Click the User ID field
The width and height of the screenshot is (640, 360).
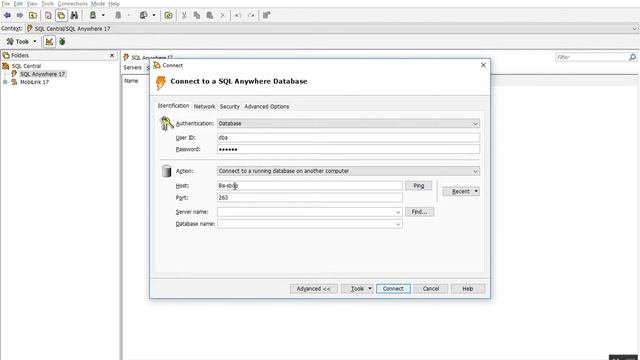pyautogui.click(x=348, y=138)
